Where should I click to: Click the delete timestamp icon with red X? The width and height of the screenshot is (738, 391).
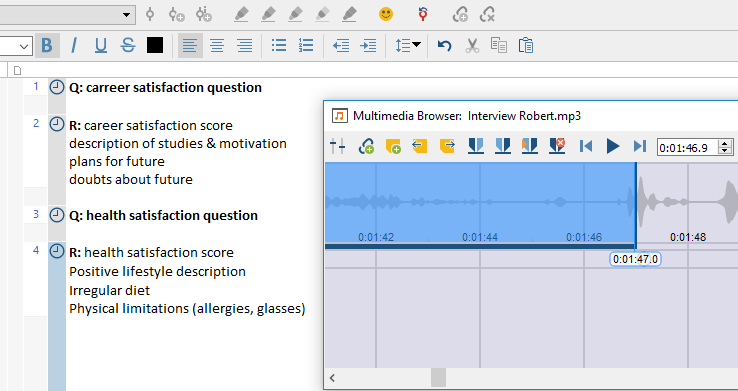(557, 146)
